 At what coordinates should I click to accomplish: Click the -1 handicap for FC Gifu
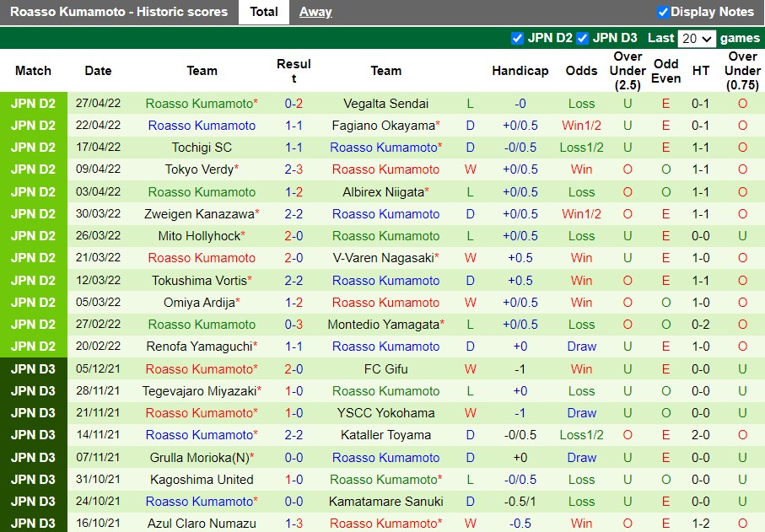(520, 369)
